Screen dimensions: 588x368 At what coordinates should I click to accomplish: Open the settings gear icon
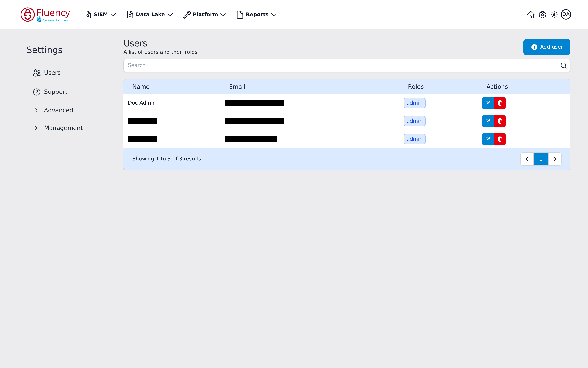[x=542, y=15]
